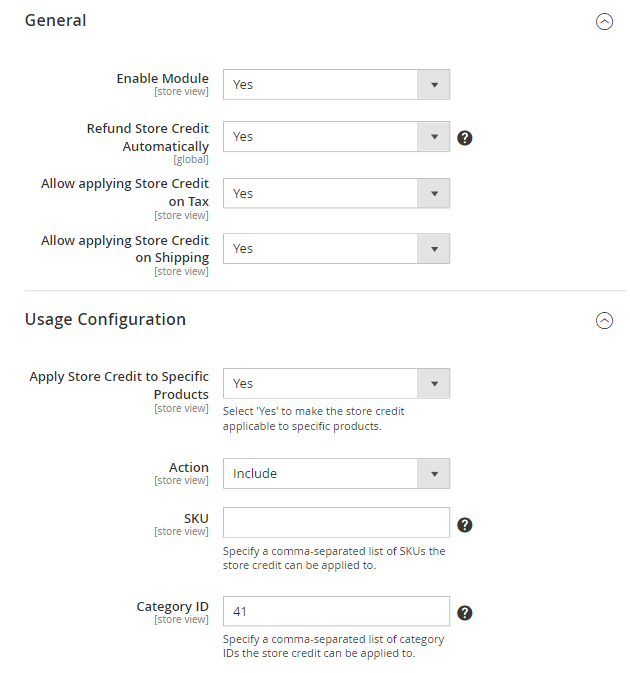The width and height of the screenshot is (630, 673).
Task: Open the Action dropdown showing Include
Action: tap(336, 474)
